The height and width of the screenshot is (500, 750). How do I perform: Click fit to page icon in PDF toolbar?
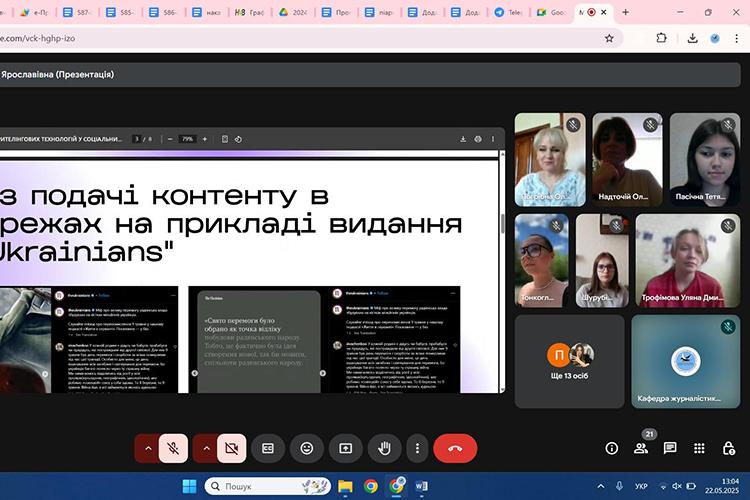click(x=225, y=139)
